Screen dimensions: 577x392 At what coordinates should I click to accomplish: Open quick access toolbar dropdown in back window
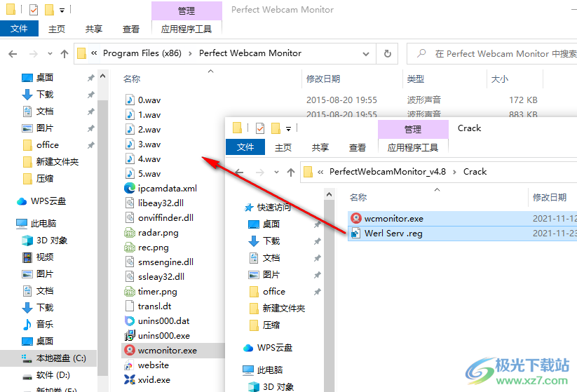coord(62,11)
